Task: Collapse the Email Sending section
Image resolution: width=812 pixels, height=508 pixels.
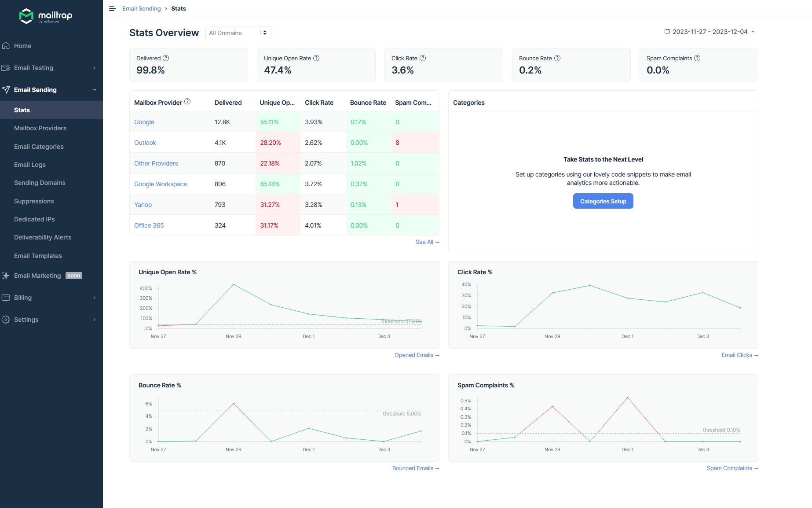Action: coord(51,90)
